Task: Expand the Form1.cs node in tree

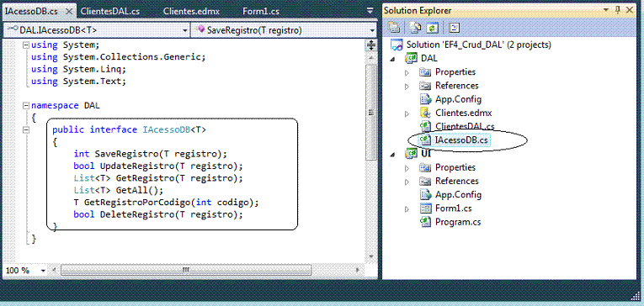Action: [x=407, y=208]
